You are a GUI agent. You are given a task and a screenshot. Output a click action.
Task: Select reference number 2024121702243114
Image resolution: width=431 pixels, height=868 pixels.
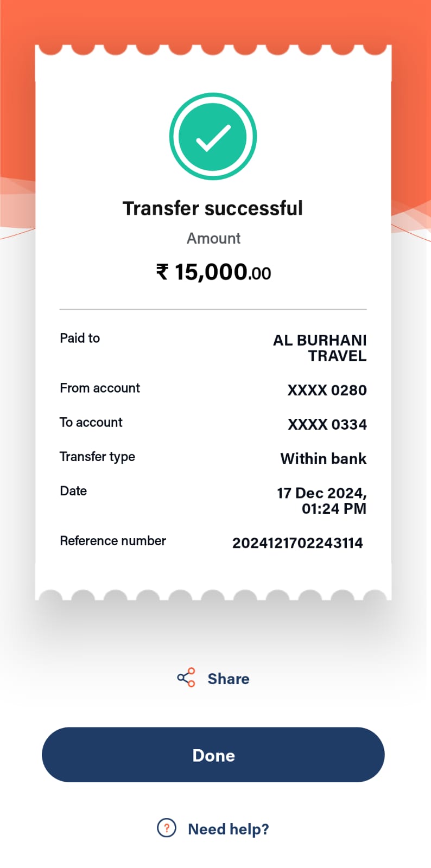(297, 543)
